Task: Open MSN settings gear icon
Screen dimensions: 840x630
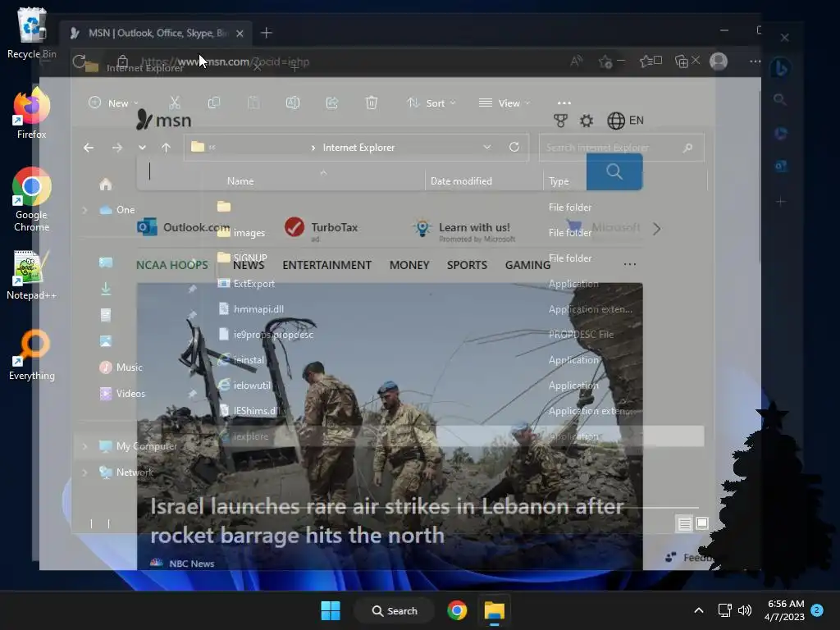Action: pyautogui.click(x=587, y=121)
